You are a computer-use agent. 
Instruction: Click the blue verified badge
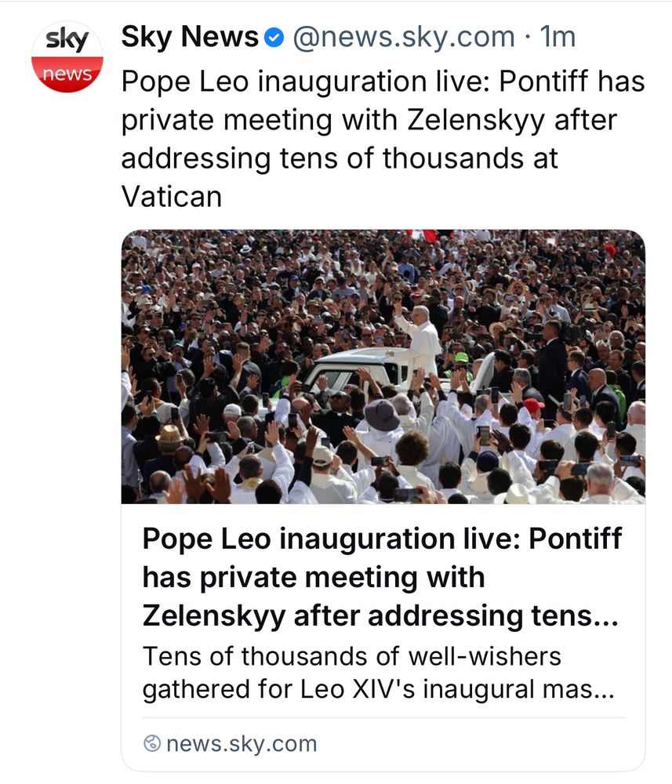274,38
